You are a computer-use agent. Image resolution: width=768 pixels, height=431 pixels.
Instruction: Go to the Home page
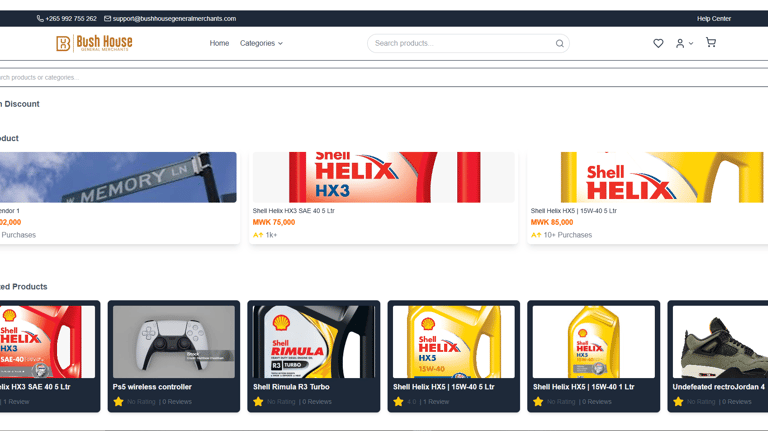(219, 43)
